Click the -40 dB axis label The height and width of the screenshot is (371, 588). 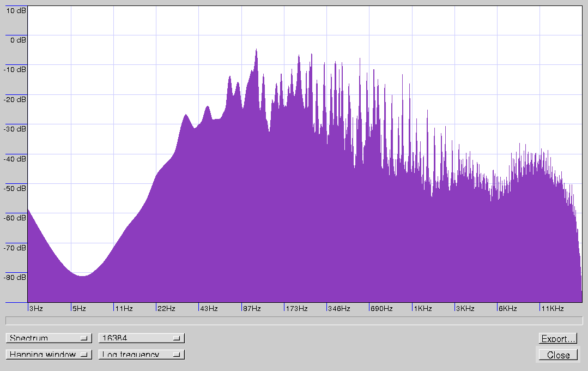coord(15,159)
